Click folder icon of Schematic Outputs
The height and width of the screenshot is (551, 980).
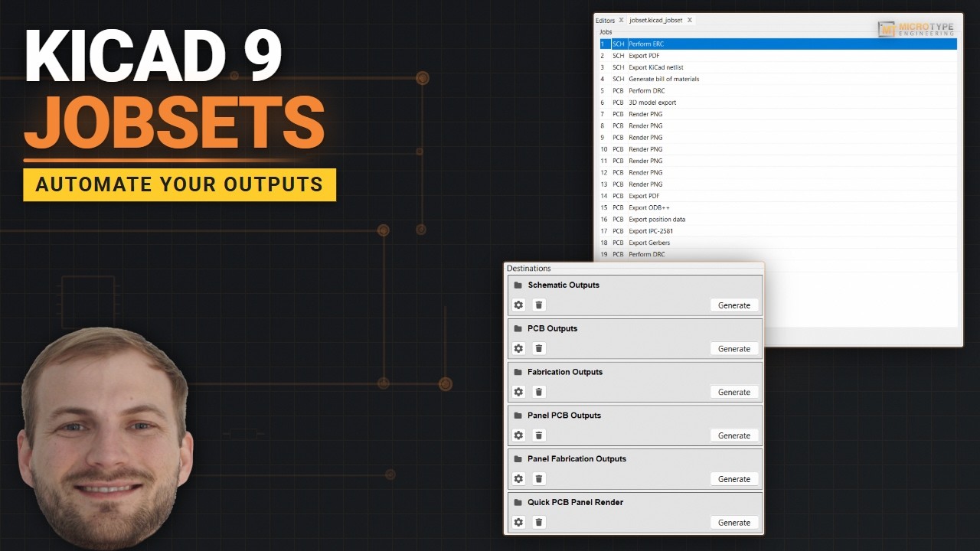518,285
